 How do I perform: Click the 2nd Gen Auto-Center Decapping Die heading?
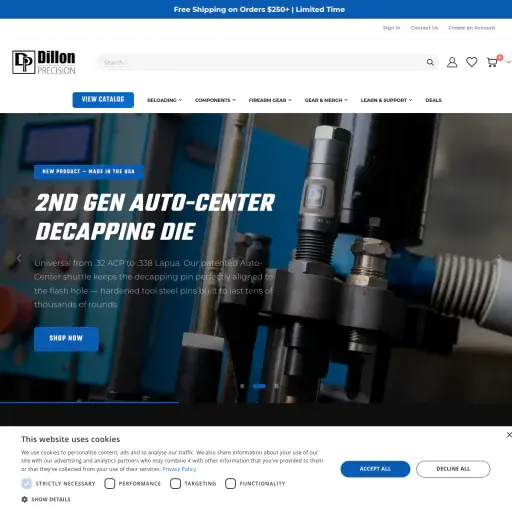tap(155, 217)
